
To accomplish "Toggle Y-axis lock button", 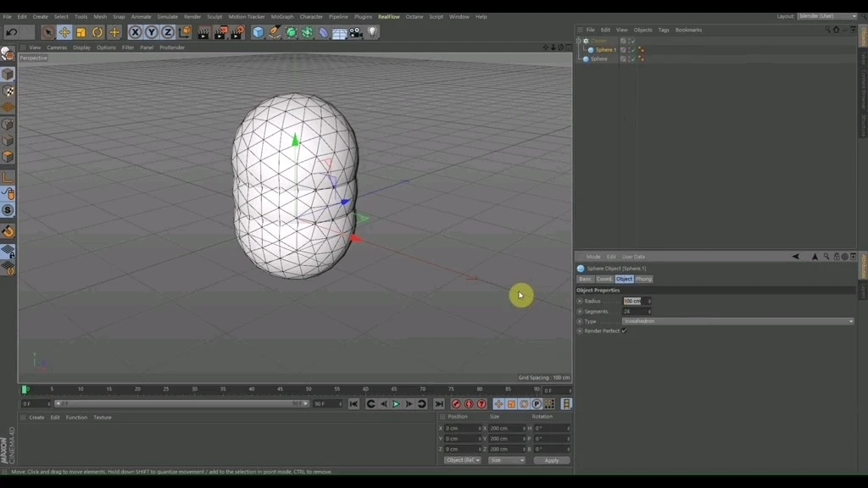I will point(151,32).
